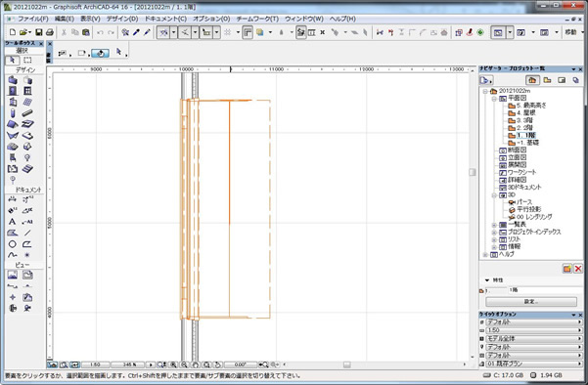This screenshot has width=588, height=385.
Task: Collapse the 3D tree node
Action: [494, 195]
